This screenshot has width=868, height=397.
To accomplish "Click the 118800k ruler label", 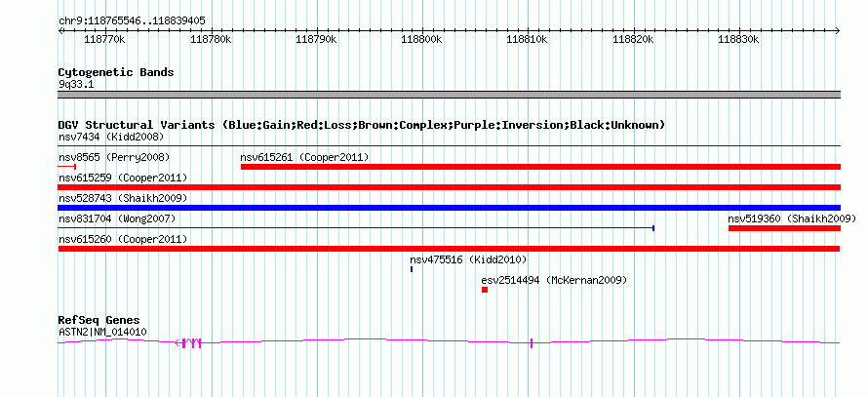I will tap(422, 39).
